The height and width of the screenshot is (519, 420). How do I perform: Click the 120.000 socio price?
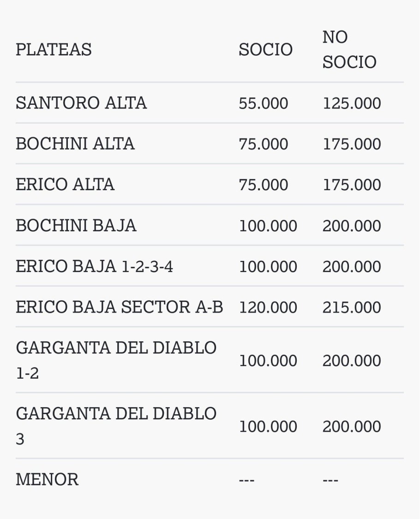click(x=268, y=308)
